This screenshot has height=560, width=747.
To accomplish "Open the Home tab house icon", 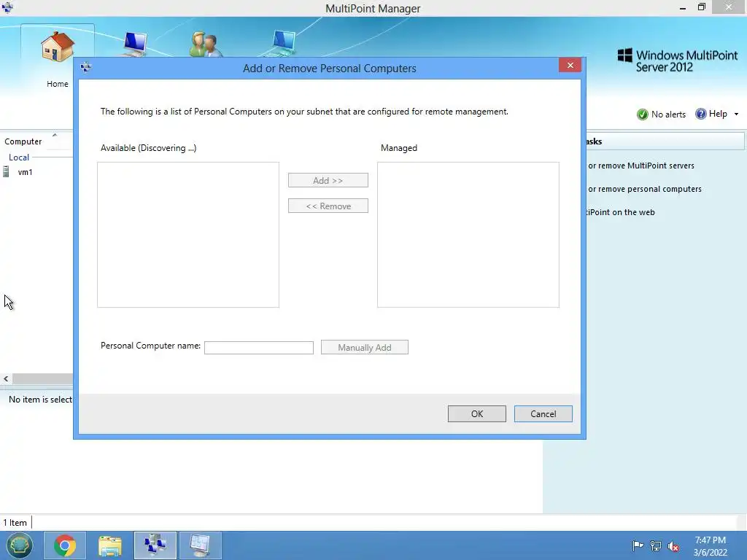I will [57, 47].
